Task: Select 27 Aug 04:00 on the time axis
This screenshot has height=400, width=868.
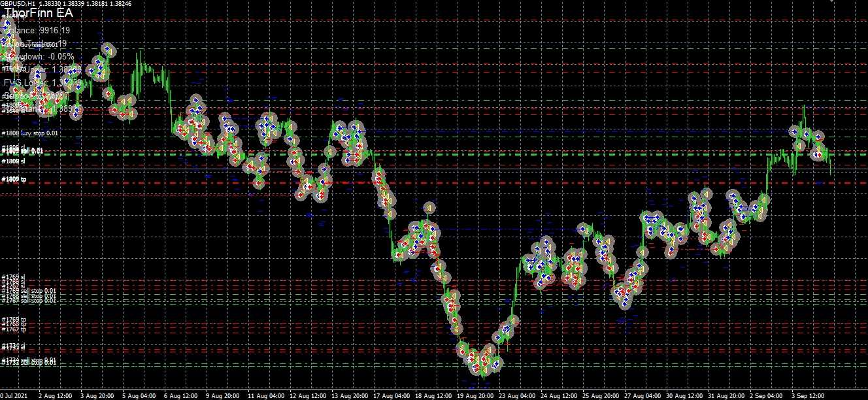Action: pos(641,396)
